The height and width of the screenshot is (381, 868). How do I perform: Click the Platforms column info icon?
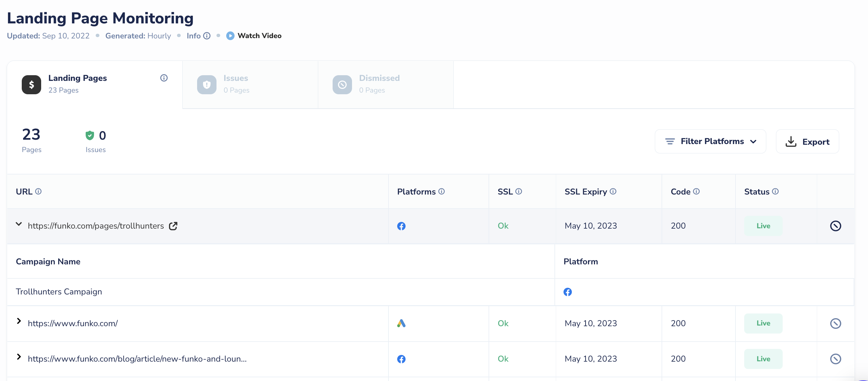(441, 191)
